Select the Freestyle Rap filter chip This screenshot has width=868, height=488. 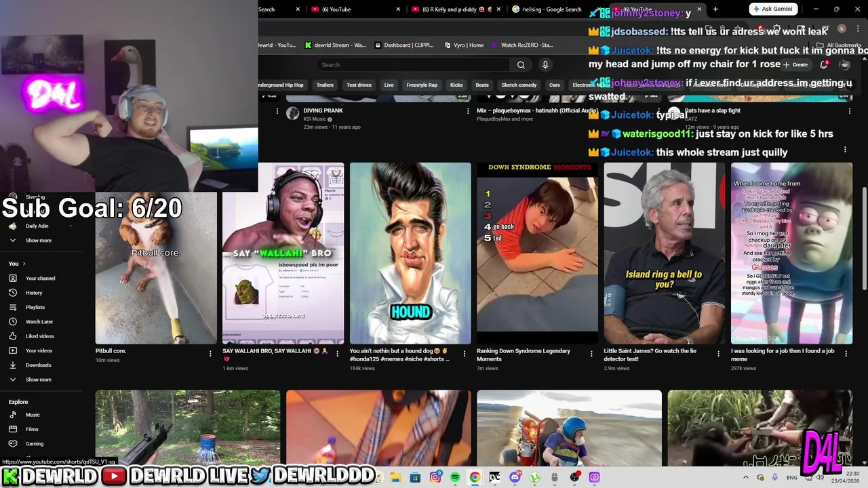coord(422,85)
